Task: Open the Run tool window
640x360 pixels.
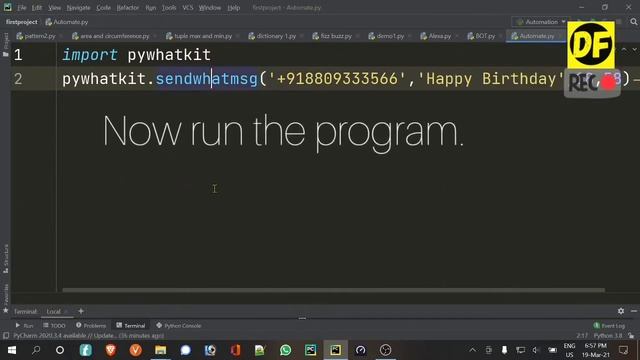Action: [24, 325]
